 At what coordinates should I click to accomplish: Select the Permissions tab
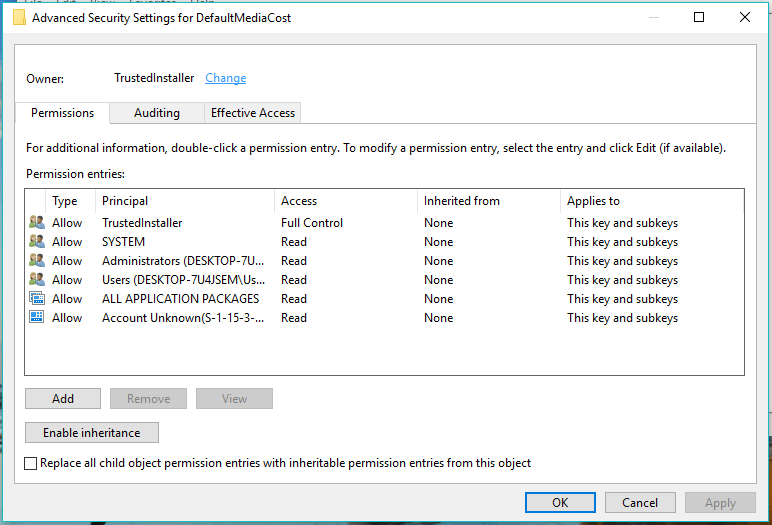coord(63,113)
